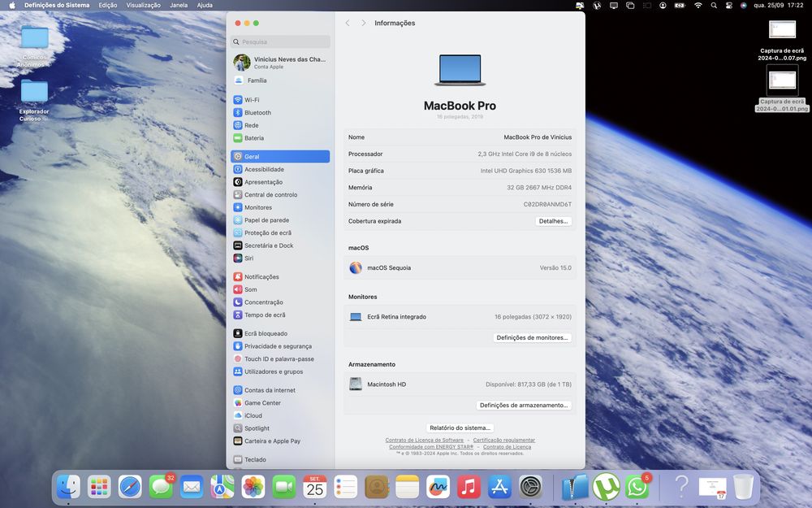Viewport: 812px width, 508px height.
Task: Open Messages with 32 unread badge
Action: tap(161, 487)
